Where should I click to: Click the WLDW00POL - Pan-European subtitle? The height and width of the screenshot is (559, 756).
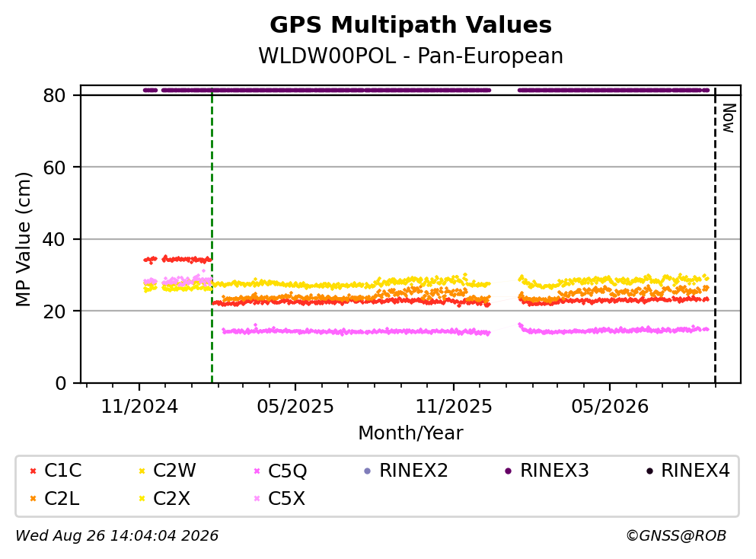tap(410, 56)
